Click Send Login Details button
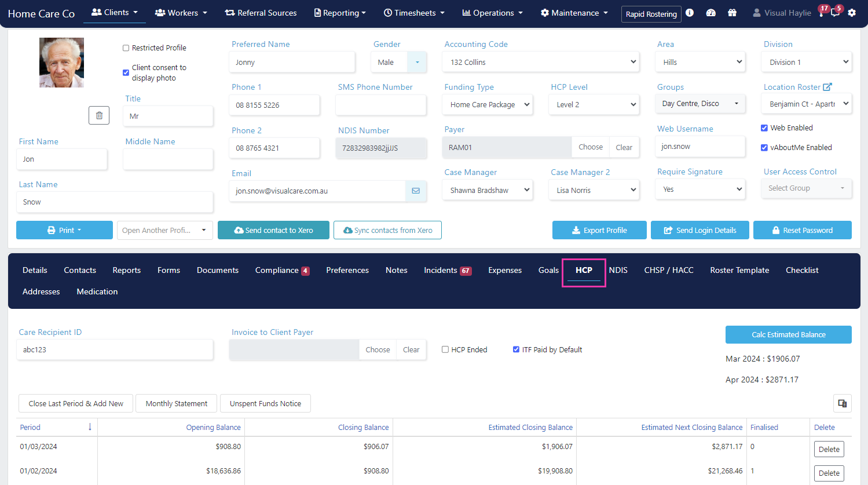 pyautogui.click(x=700, y=230)
